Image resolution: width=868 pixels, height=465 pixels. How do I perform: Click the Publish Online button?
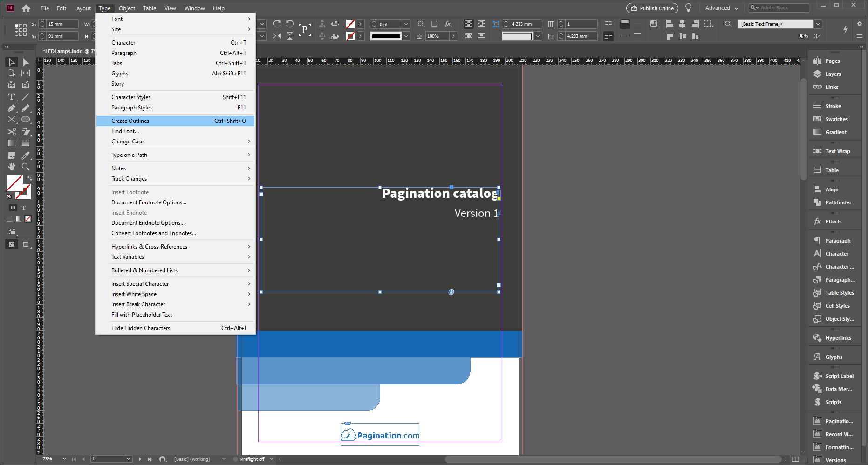click(652, 8)
